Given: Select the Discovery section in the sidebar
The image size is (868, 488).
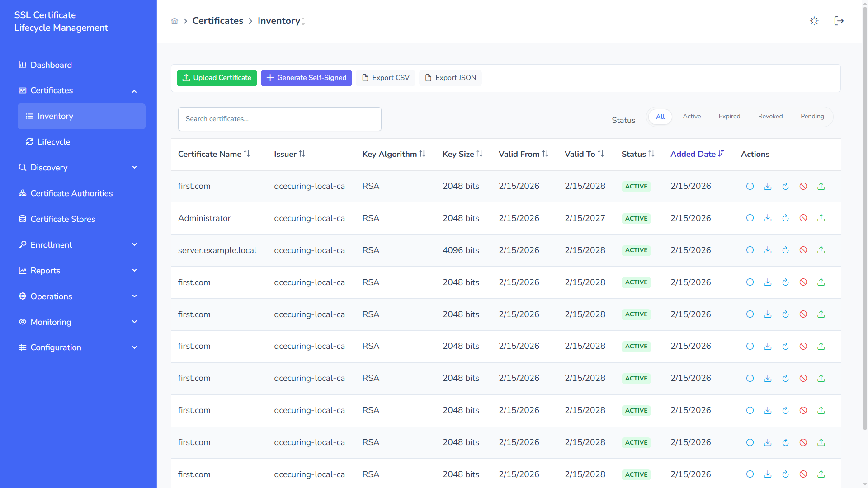Looking at the screenshot, I should (49, 168).
